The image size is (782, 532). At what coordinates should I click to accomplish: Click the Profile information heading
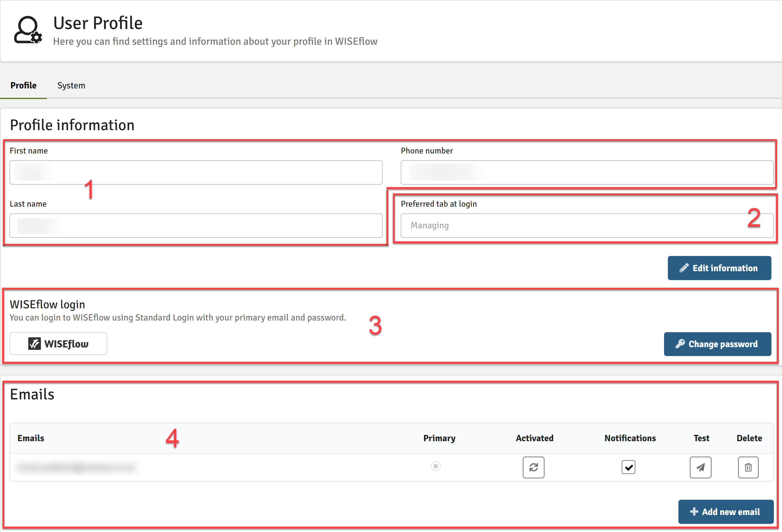coord(72,125)
